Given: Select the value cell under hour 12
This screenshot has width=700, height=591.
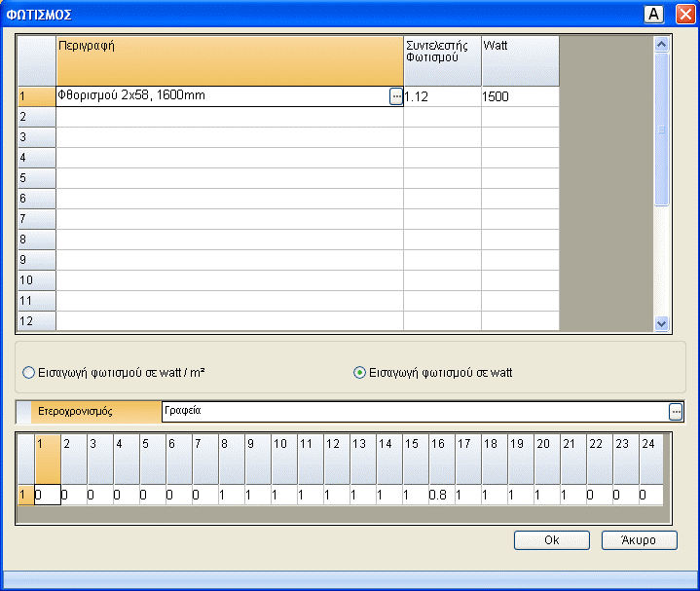Looking at the screenshot, I should 337,495.
